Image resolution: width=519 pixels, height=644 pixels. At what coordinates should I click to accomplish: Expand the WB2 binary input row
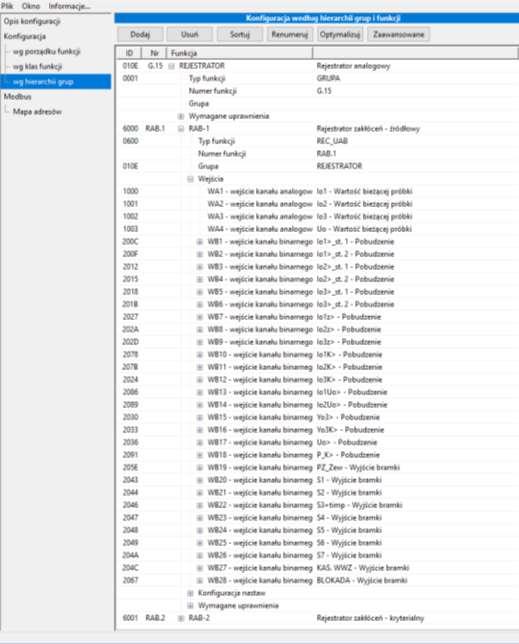coord(200,255)
